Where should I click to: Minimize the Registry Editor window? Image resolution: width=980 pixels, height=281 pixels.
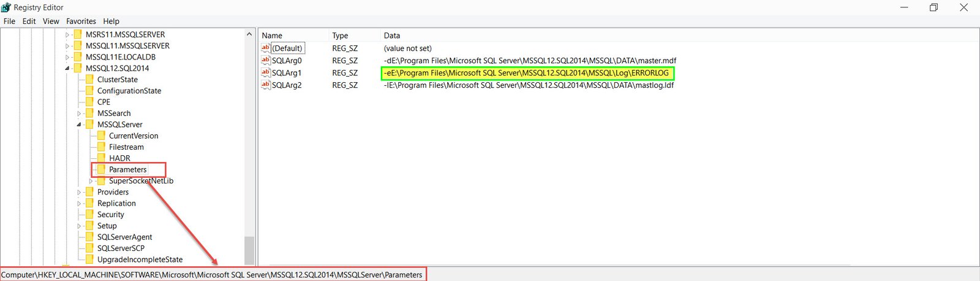tap(905, 7)
